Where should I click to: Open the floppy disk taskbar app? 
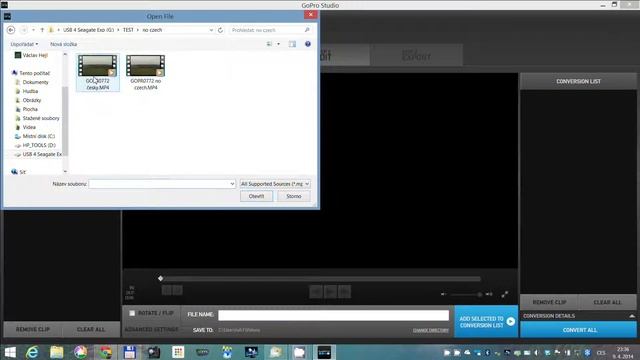(129, 352)
